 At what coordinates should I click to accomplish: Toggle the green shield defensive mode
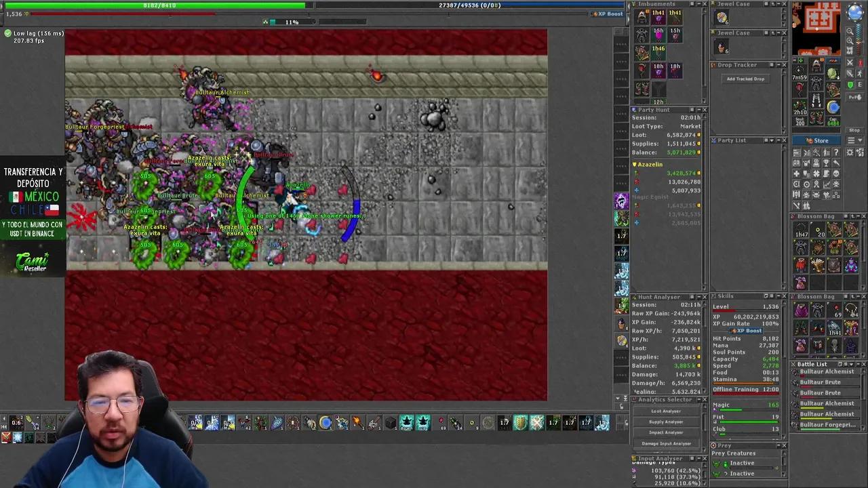[x=851, y=85]
